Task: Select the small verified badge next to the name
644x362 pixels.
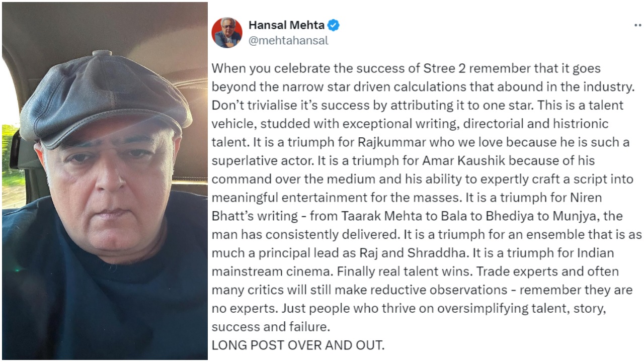Action: [334, 25]
